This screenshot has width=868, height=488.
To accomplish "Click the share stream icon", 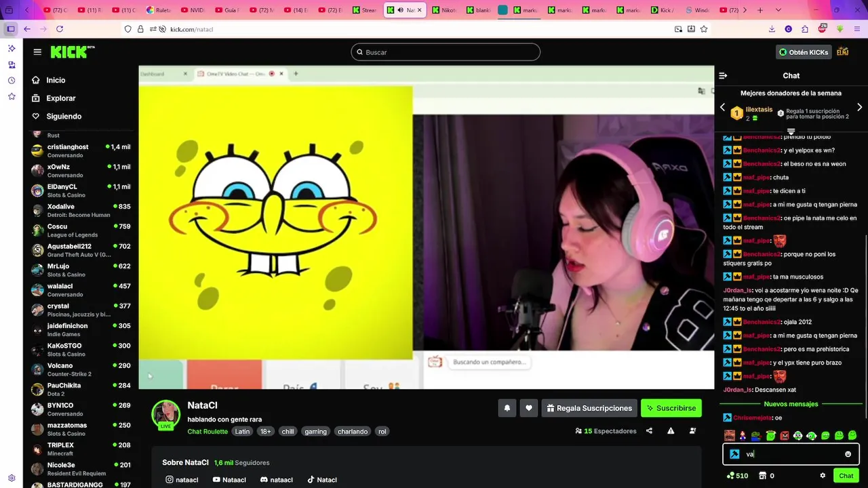I will [x=649, y=431].
